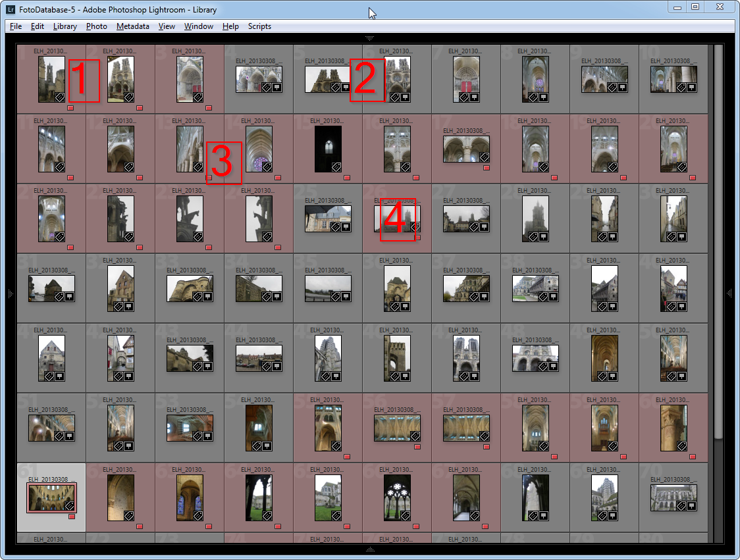The width and height of the screenshot is (740, 560).
Task: Click the red color label of photo 57
Action: 487,447
